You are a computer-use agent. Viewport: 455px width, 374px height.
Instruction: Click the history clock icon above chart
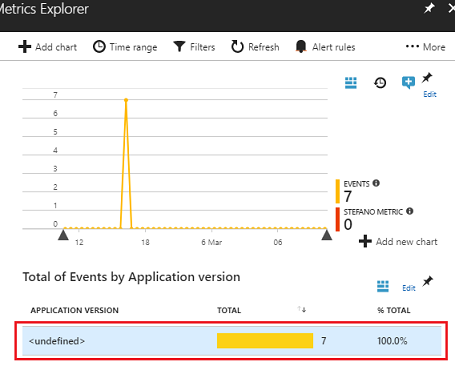(x=380, y=83)
